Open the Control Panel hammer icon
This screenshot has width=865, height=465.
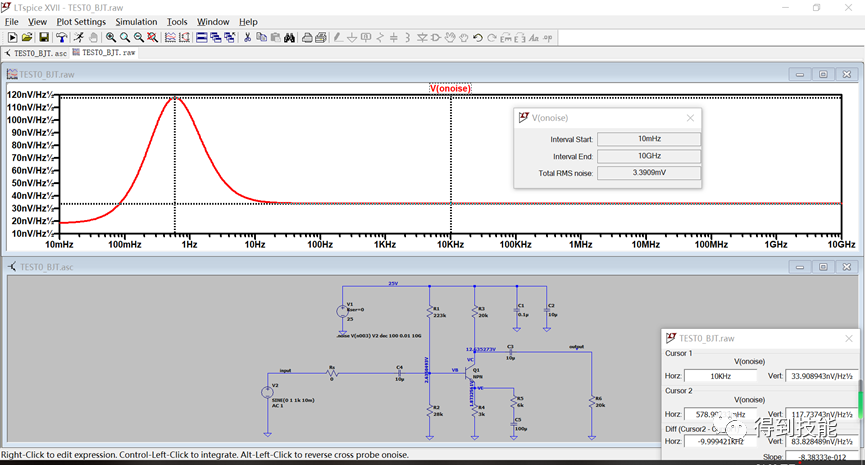click(x=61, y=38)
